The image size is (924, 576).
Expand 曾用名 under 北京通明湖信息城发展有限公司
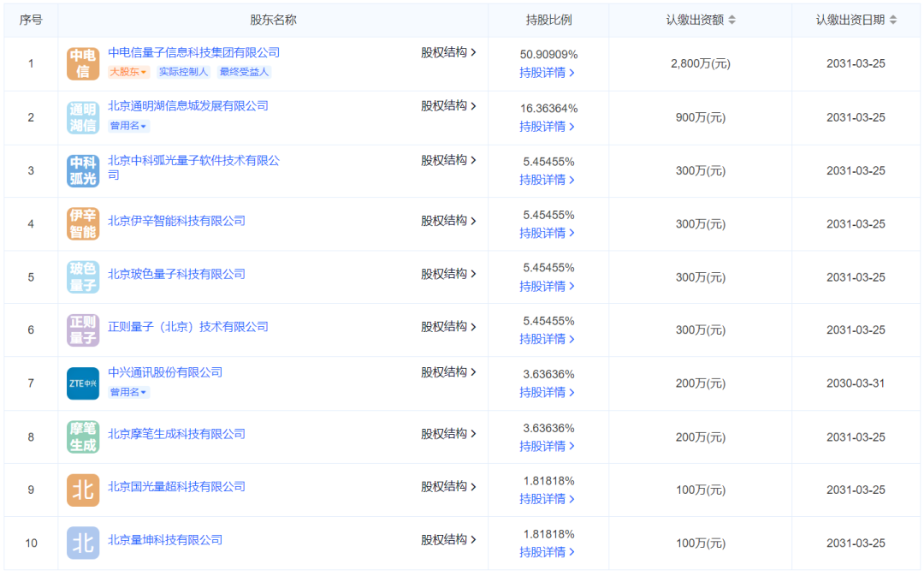tap(128, 126)
